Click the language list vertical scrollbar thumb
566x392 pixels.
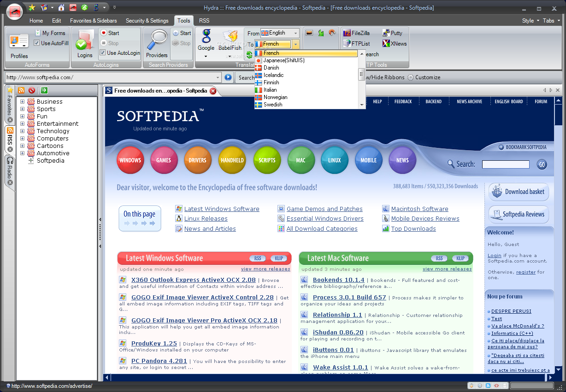[x=362, y=74]
